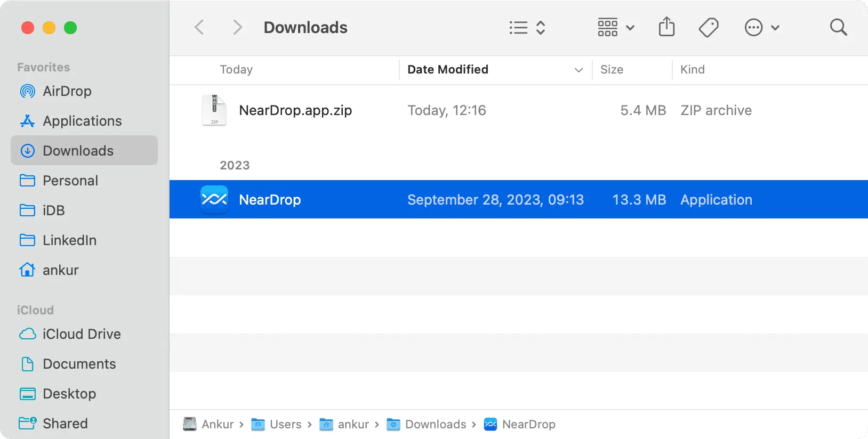Click the 'Application' kind cell
This screenshot has height=439, width=868.
(716, 200)
